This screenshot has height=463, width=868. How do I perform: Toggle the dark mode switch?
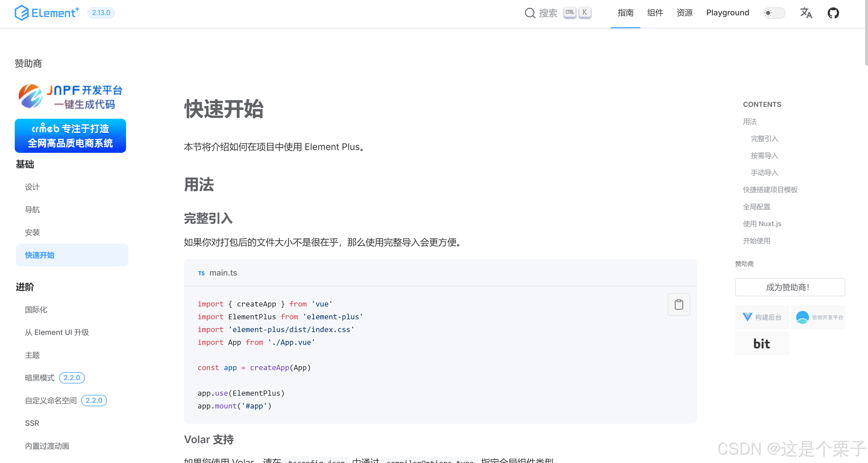pyautogui.click(x=774, y=13)
